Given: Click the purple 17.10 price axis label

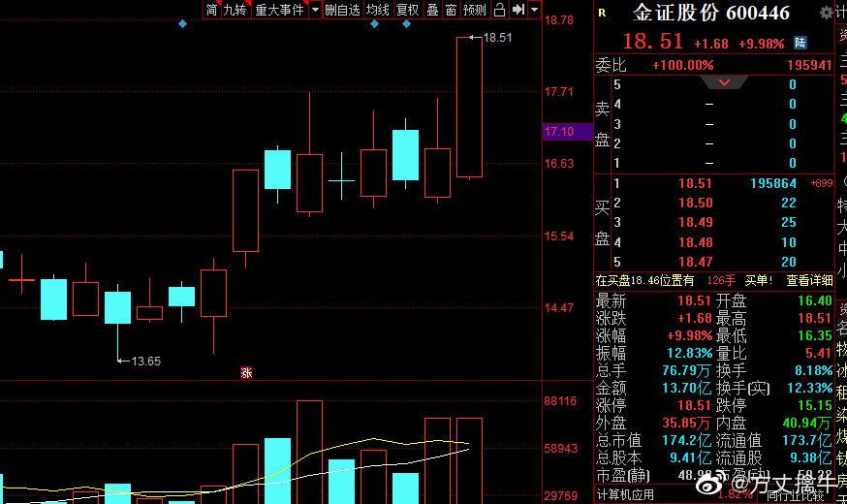Looking at the screenshot, I should [x=559, y=131].
